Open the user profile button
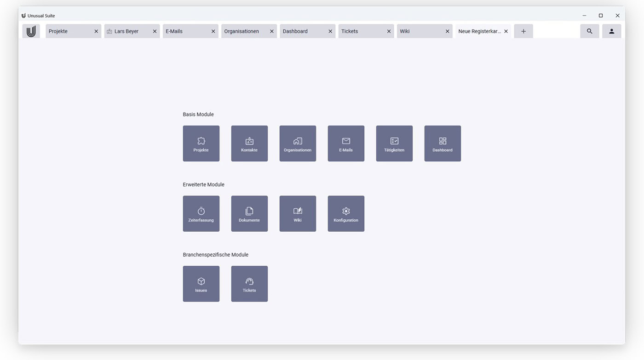This screenshot has width=644, height=360. pyautogui.click(x=611, y=31)
